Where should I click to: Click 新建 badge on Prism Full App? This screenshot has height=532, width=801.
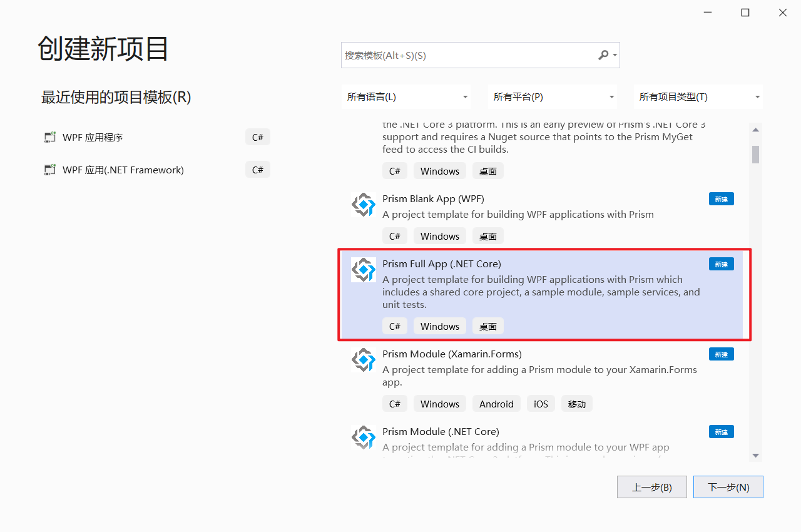pos(722,264)
